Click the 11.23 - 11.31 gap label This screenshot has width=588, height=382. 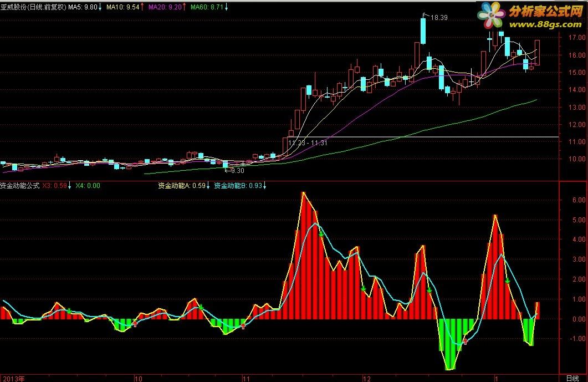(308, 142)
